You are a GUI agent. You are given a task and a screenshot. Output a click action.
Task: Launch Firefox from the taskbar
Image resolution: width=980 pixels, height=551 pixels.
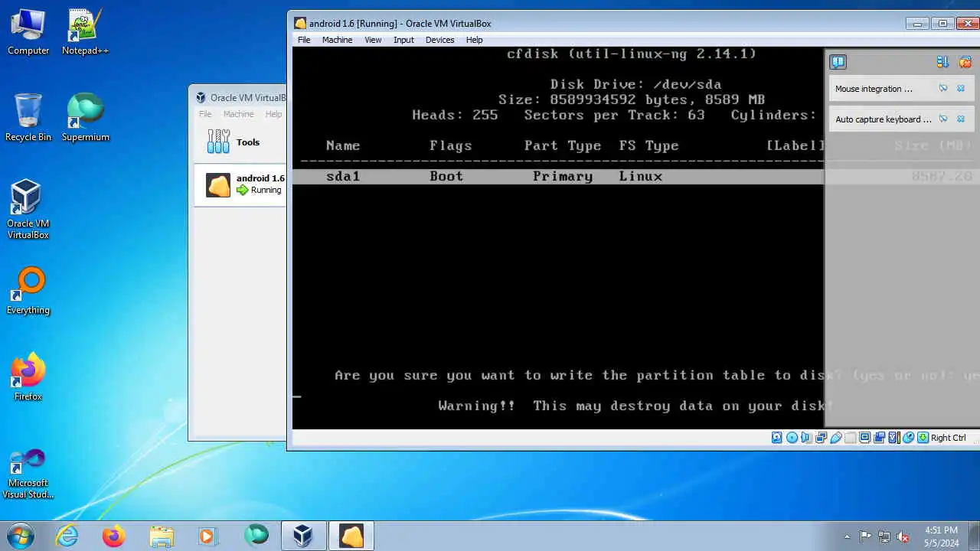[114, 536]
